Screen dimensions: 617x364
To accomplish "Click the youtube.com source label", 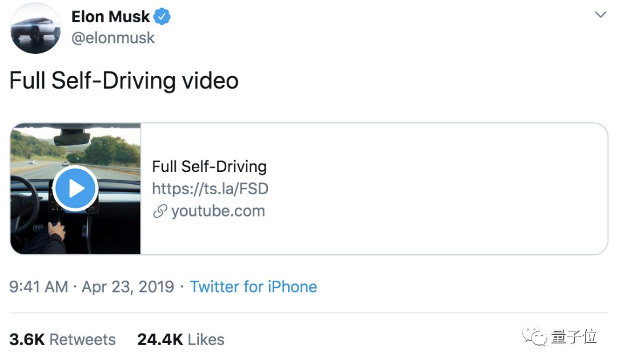I will click(218, 211).
